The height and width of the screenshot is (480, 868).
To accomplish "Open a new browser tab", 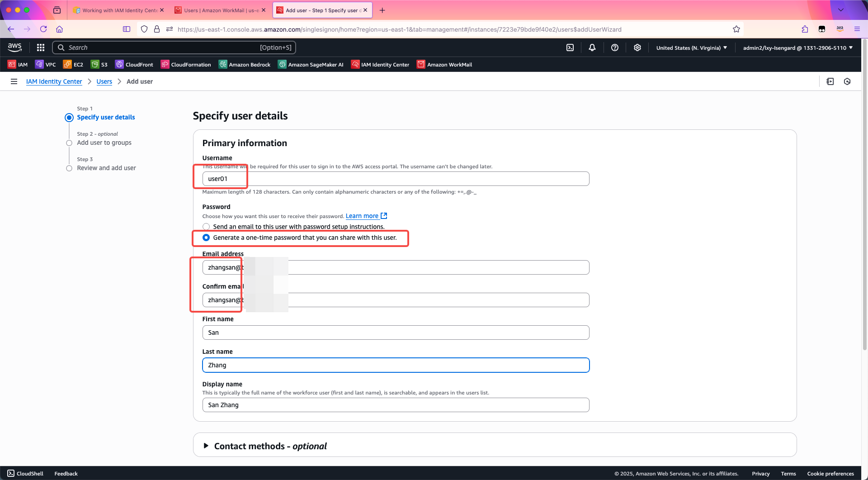I will click(382, 10).
